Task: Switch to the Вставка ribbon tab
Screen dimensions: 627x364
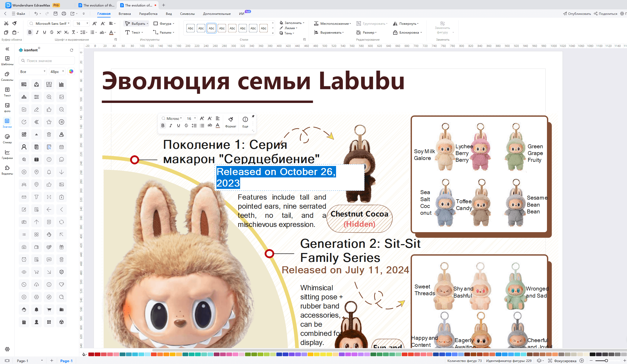Action: (x=125, y=14)
